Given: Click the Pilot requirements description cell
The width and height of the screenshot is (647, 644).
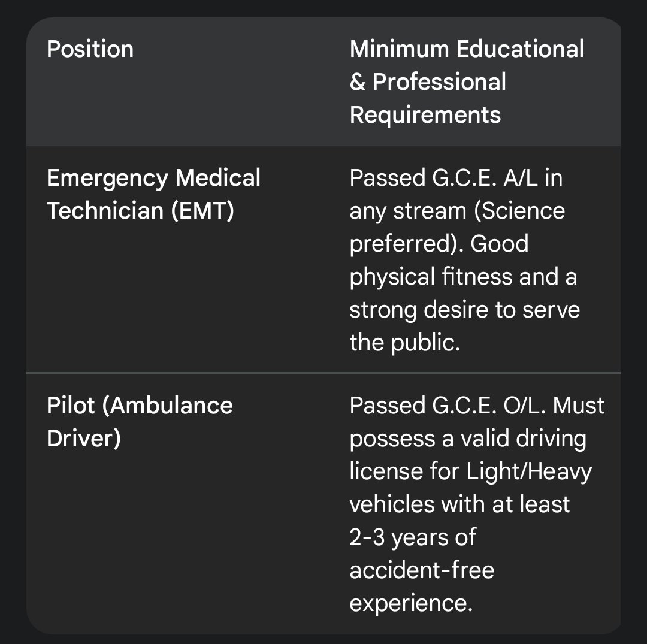Looking at the screenshot, I should click(476, 503).
